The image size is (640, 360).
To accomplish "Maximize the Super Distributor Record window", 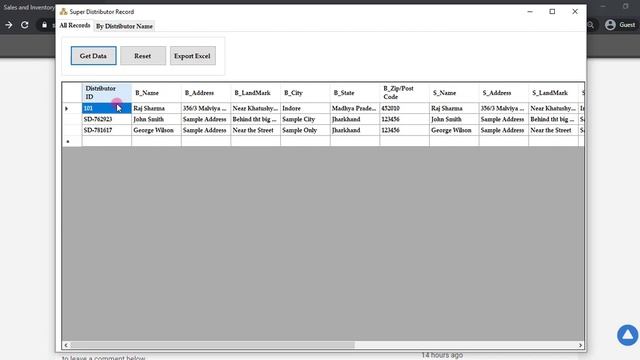I will (552, 11).
